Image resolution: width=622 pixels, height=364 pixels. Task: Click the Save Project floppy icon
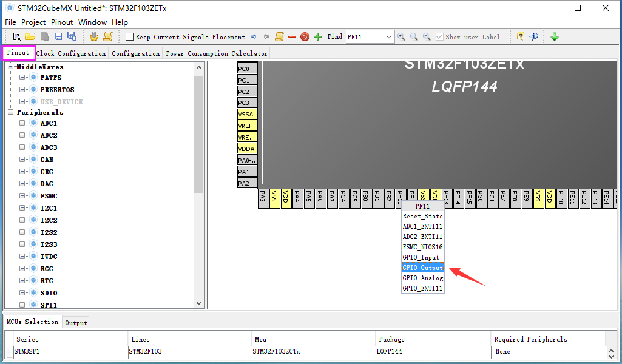coord(58,37)
